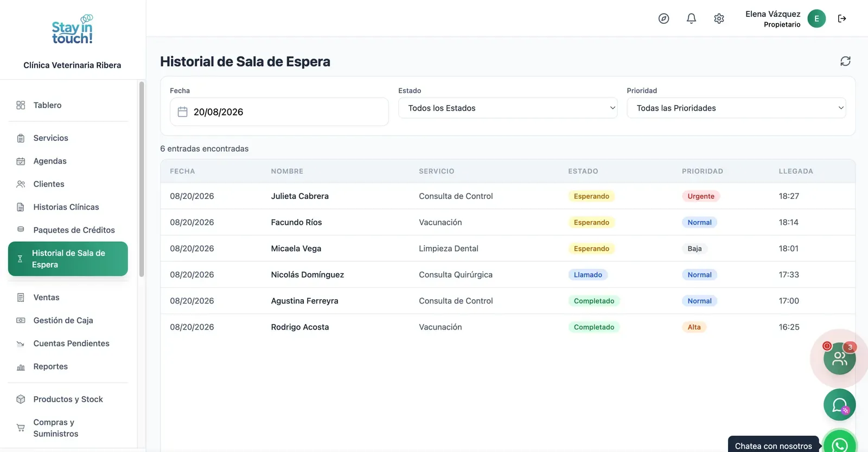Click the Productos y Stock box icon

coord(21,399)
